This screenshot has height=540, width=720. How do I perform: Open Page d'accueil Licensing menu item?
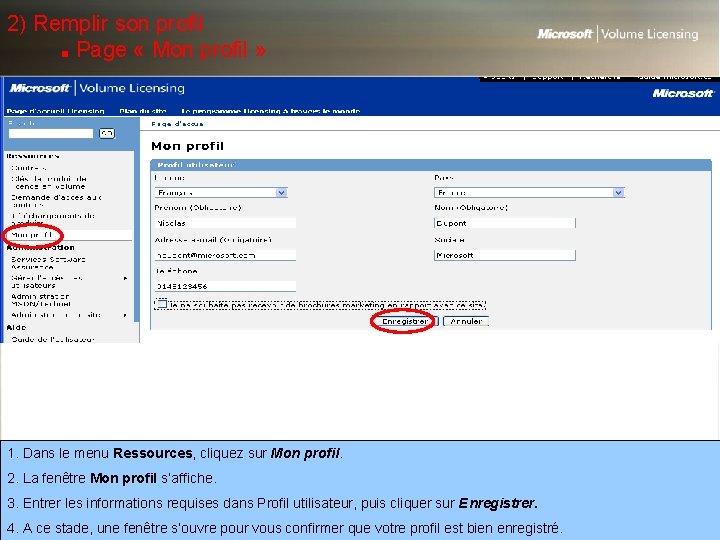pyautogui.click(x=56, y=111)
